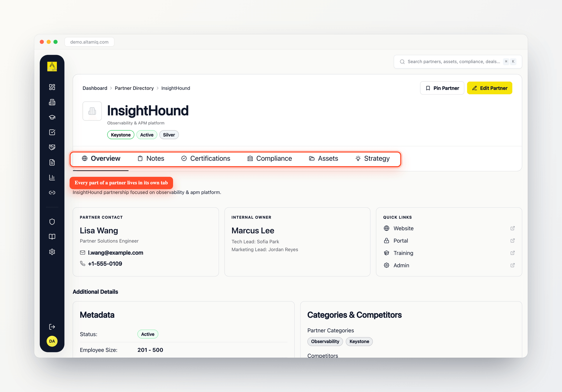This screenshot has height=392, width=562.
Task: Open the partner directory building icon in sidebar
Action: click(x=52, y=102)
